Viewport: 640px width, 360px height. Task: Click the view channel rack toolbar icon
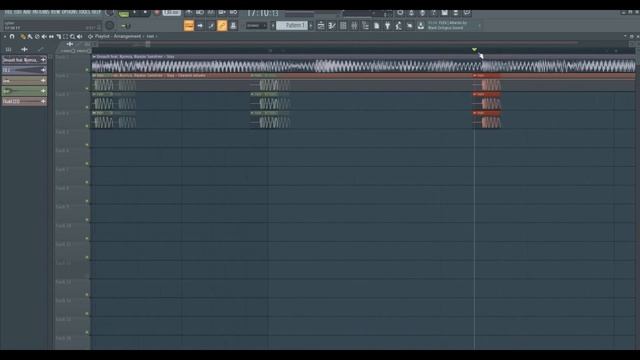point(343,26)
